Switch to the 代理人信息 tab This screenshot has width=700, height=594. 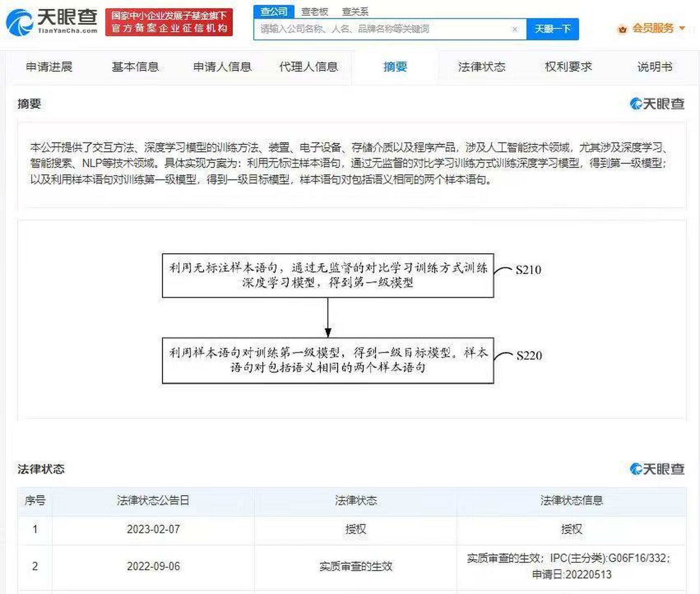pos(308,67)
